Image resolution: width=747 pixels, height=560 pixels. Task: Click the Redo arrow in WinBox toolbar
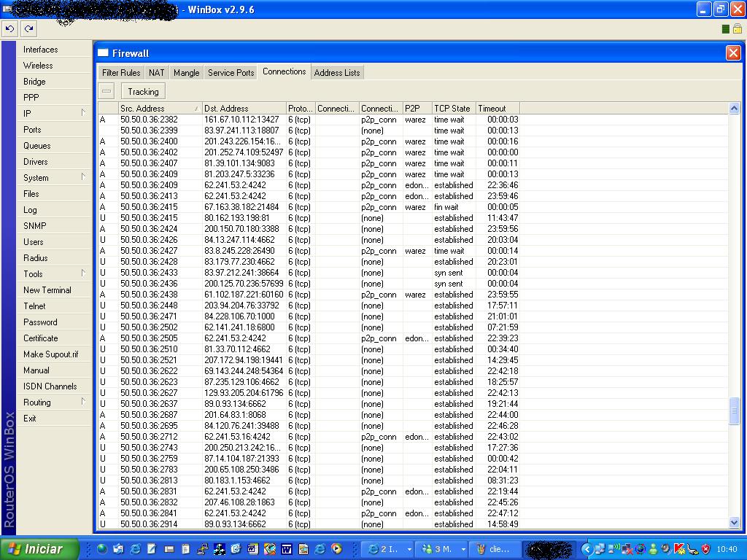coord(28,28)
